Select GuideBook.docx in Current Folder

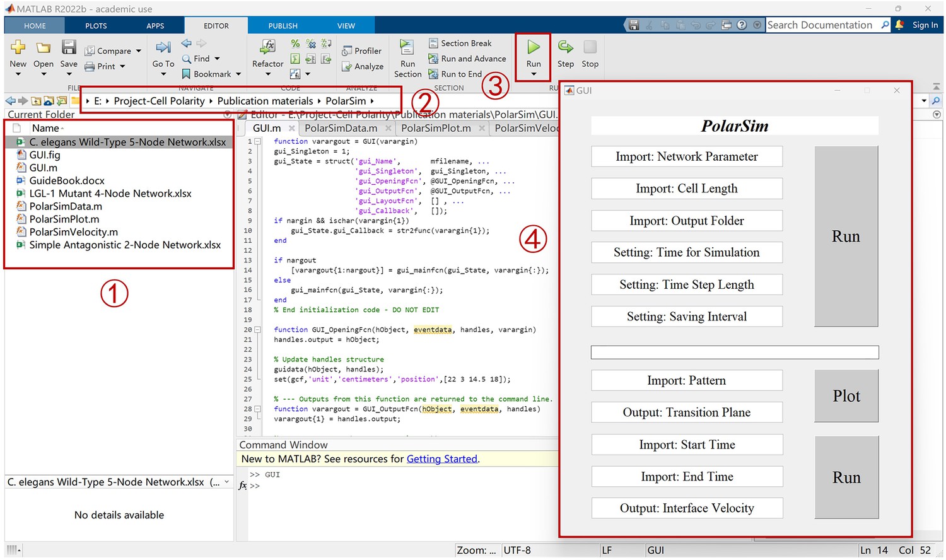point(67,180)
